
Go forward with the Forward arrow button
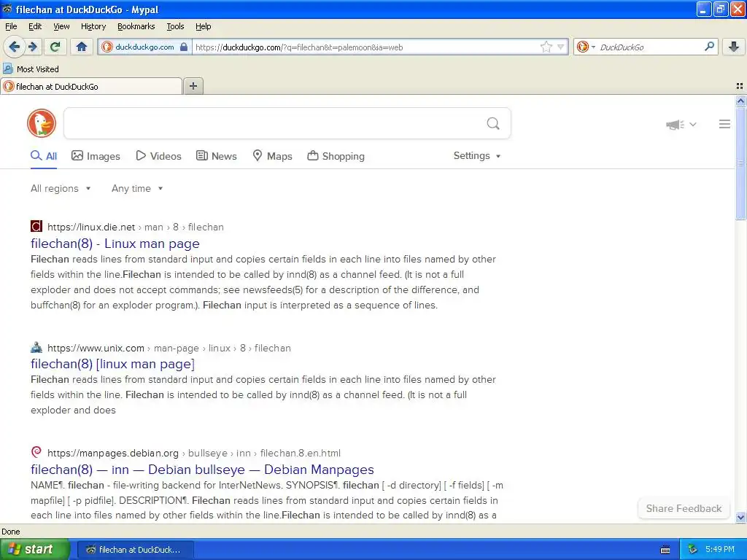(33, 47)
